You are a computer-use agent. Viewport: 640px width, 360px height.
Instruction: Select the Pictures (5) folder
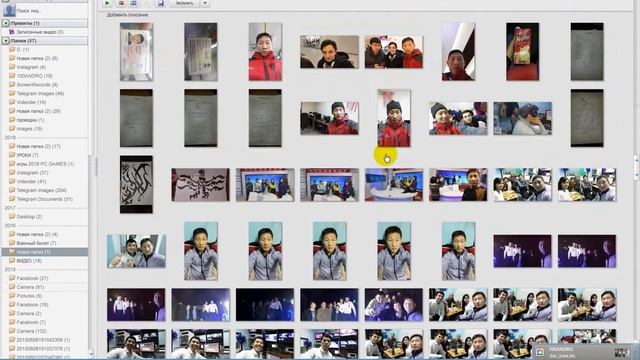pyautogui.click(x=29, y=296)
